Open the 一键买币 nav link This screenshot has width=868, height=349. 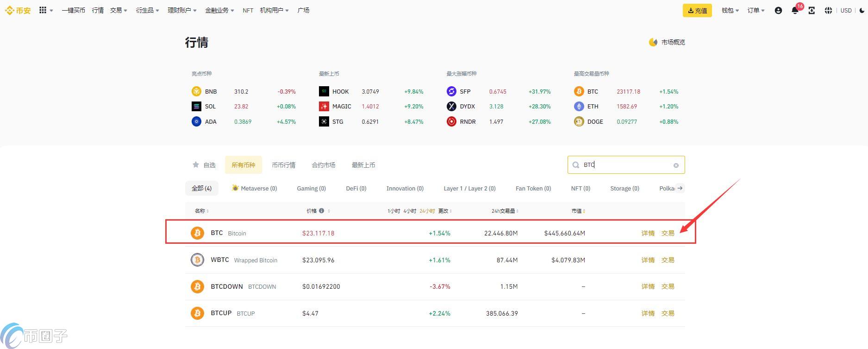click(x=74, y=10)
